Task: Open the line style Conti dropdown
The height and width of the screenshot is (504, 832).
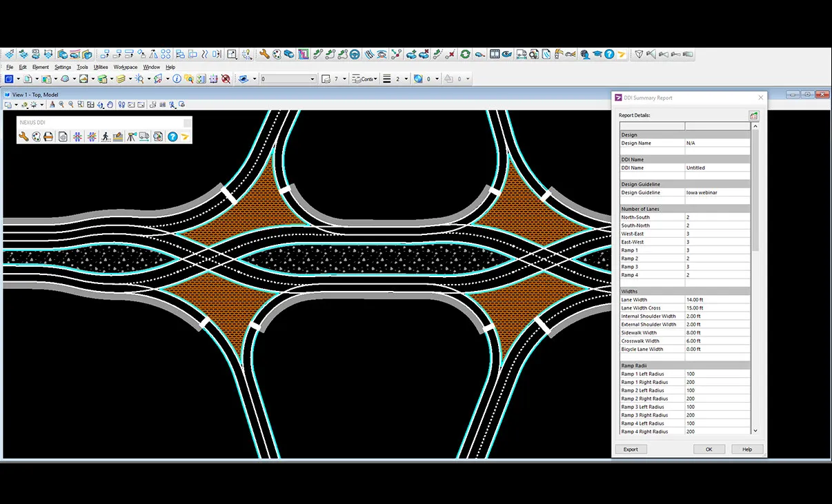Action: click(365, 79)
